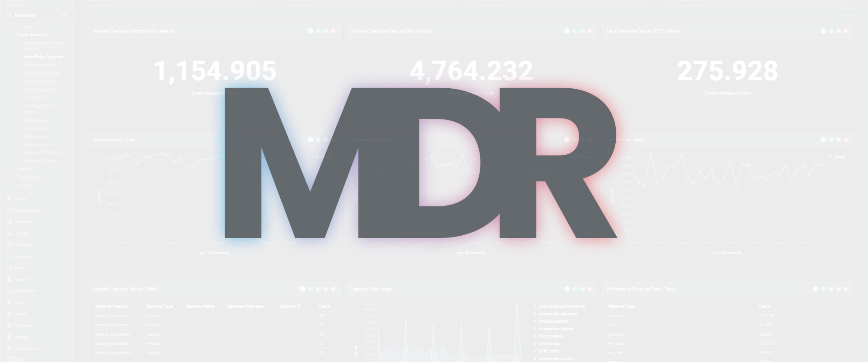The width and height of the screenshot is (868, 362).
Task: Close the Linux Events per Second panel
Action: pyautogui.click(x=846, y=31)
